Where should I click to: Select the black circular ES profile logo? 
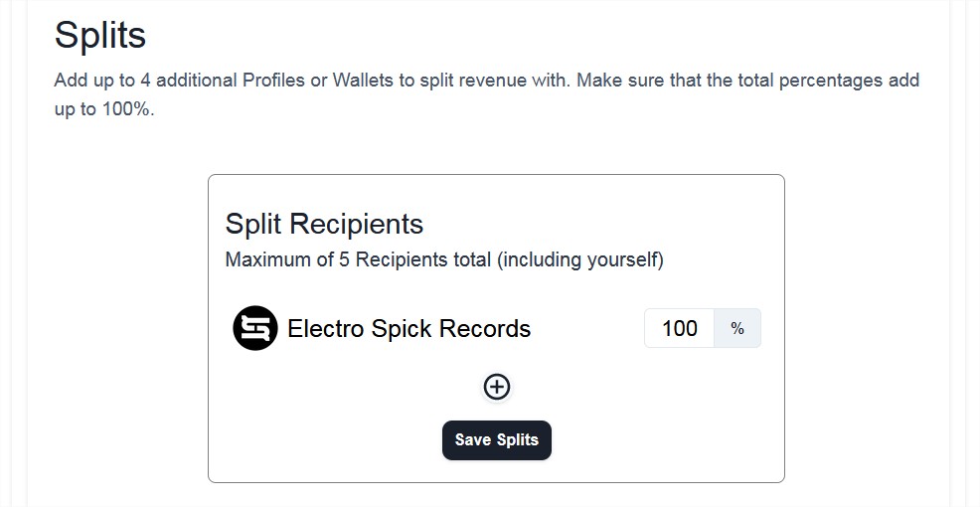click(255, 328)
